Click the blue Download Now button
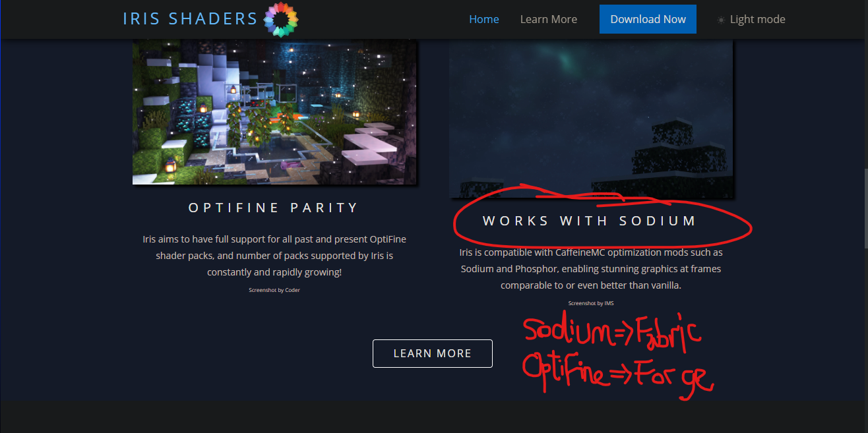 click(x=648, y=19)
